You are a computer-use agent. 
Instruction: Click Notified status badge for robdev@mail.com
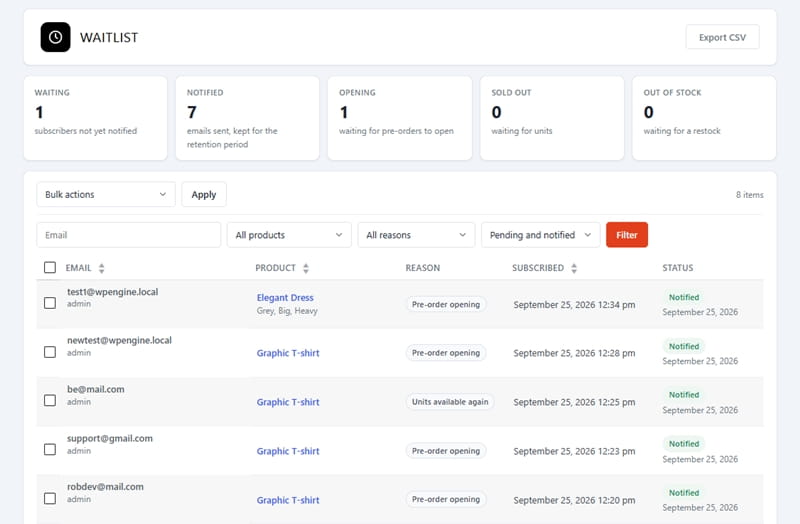tap(684, 493)
